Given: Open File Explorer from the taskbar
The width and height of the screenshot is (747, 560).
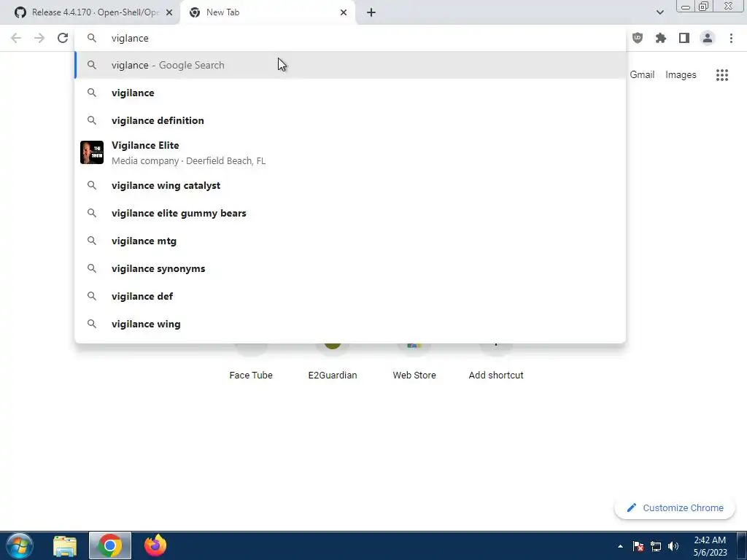Looking at the screenshot, I should click(65, 546).
